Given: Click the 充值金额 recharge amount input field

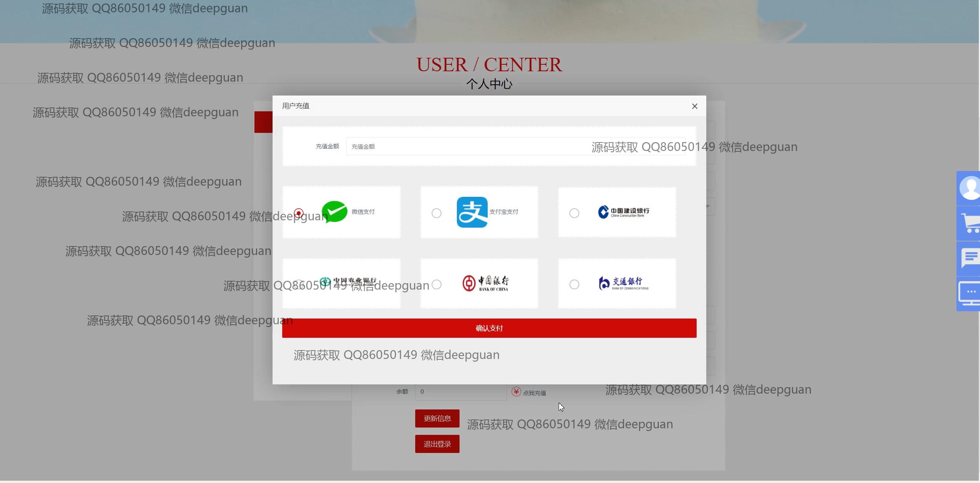Looking at the screenshot, I should click(x=463, y=146).
